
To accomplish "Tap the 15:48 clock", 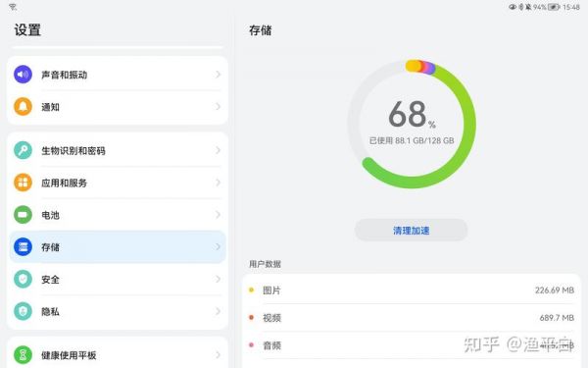I will (571, 7).
